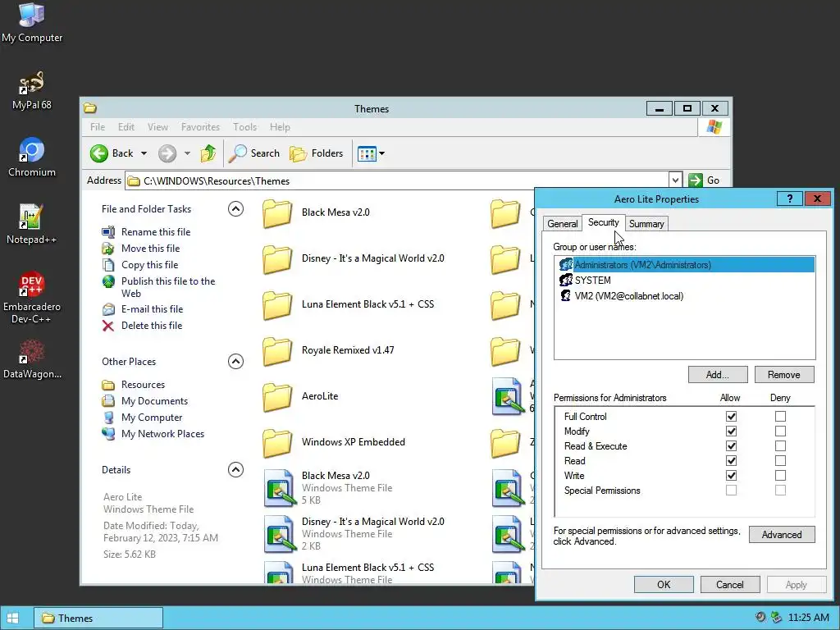840x630 pixels.
Task: Toggle the Folders pane toolbar button
Action: (317, 153)
